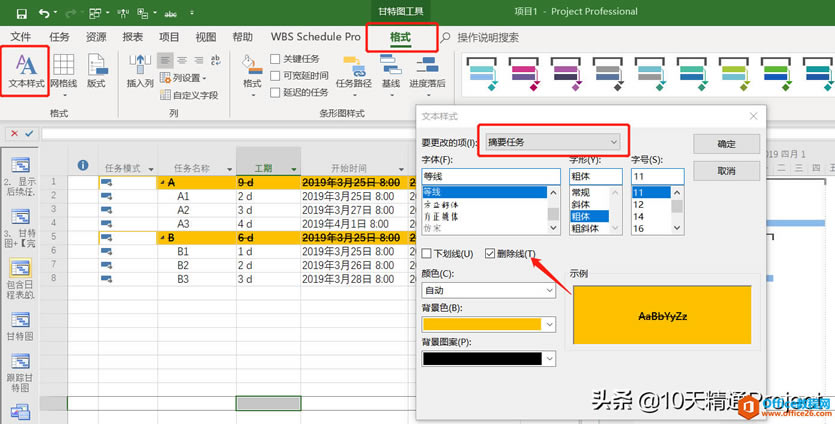Open the 资源 resource ribbon tab

(x=96, y=37)
